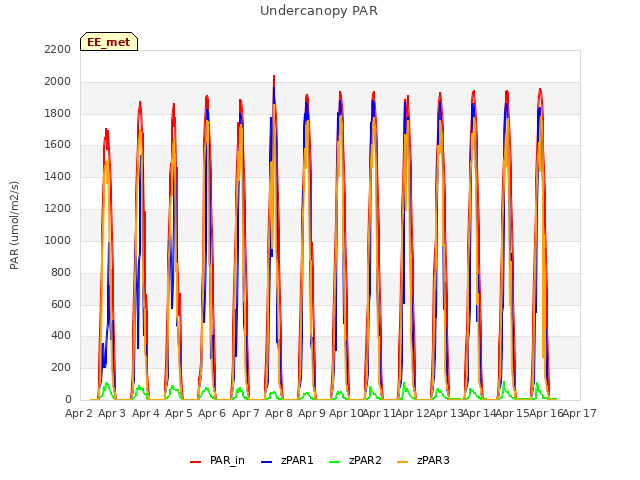Screen dimensions: 640x480
Task: Click the orange zPAR3 legend swatch
Action: coord(402,462)
